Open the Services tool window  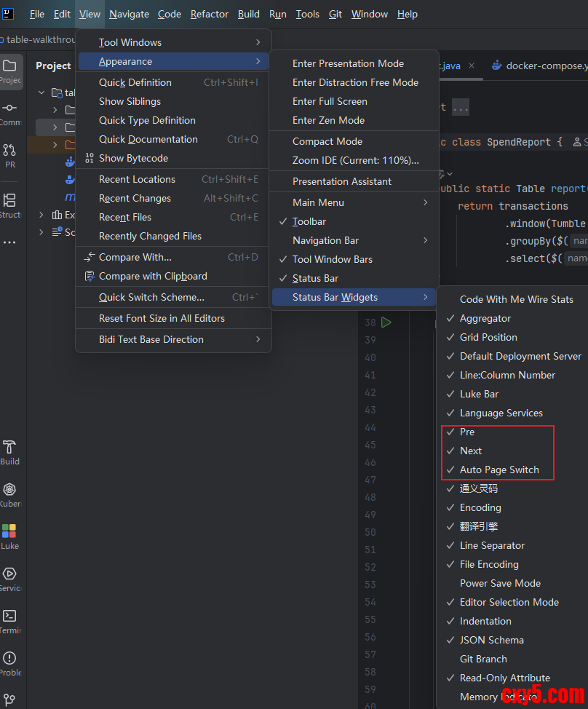pos(10,579)
